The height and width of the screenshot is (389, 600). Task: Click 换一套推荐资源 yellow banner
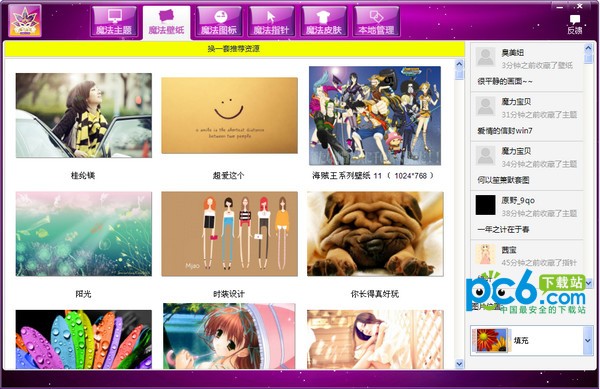point(234,49)
